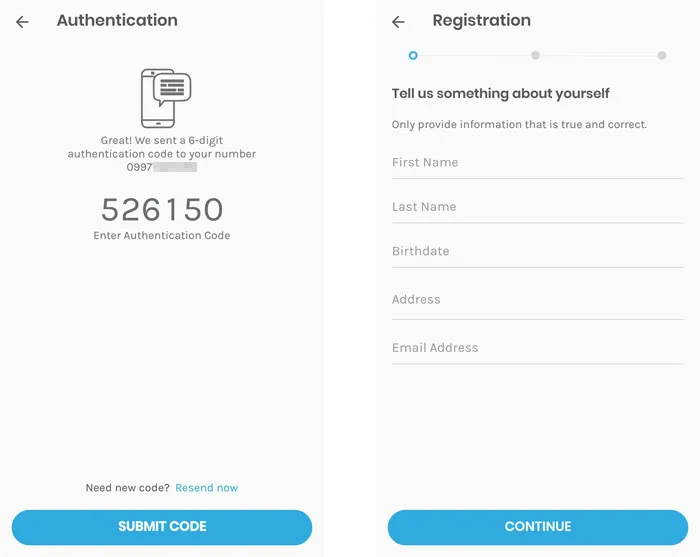Click the 'Enter Authentication Code' label
The image size is (700, 557).
click(162, 235)
